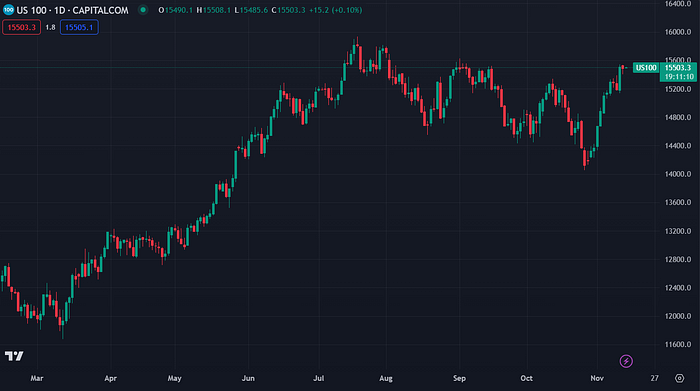This screenshot has width=700, height=391.
Task: Click the 13600.0 price scale label
Action: (x=678, y=203)
